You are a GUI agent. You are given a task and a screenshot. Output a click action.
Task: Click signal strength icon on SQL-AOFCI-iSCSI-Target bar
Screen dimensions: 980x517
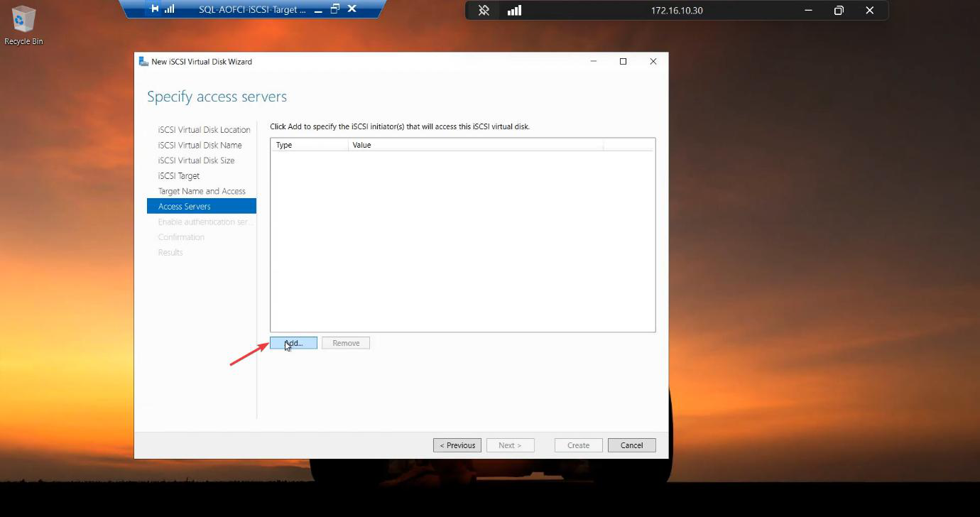(169, 9)
